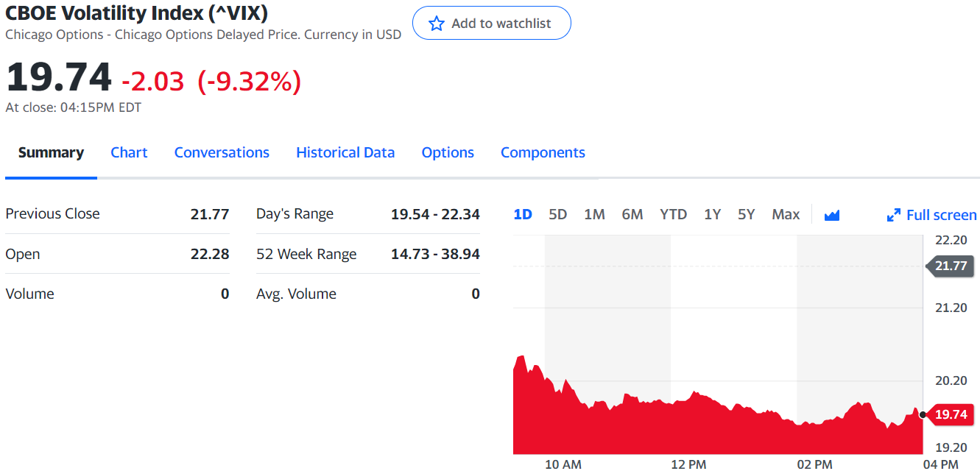This screenshot has height=471, width=980.
Task: Click the Full screen expand arrows icon
Action: tap(894, 215)
